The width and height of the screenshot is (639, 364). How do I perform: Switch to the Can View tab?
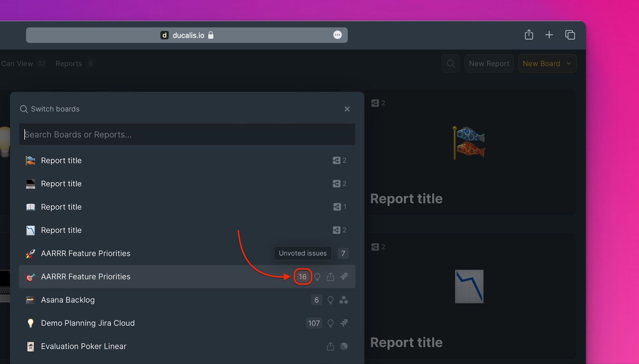click(17, 63)
